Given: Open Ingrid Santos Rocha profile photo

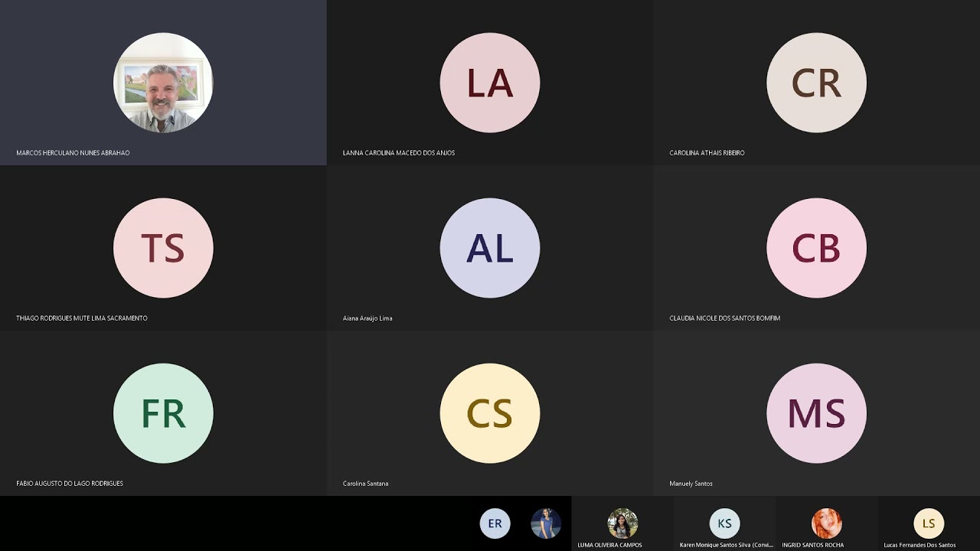Looking at the screenshot, I should click(x=827, y=523).
